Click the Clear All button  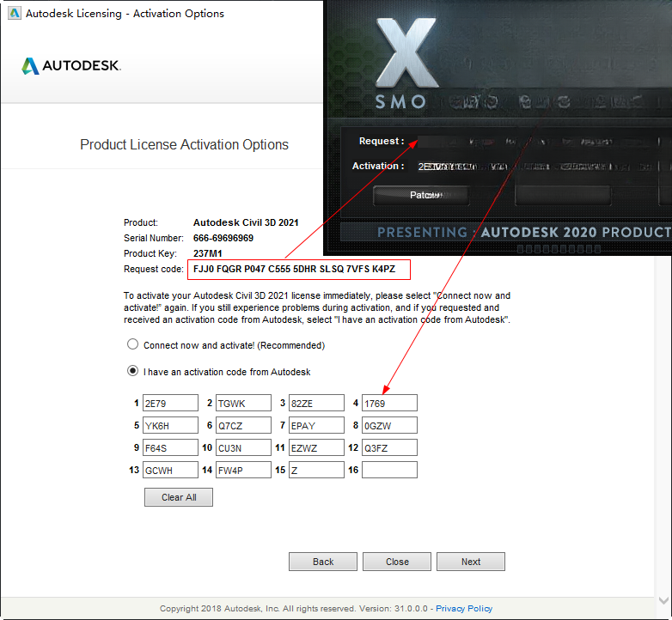click(179, 497)
